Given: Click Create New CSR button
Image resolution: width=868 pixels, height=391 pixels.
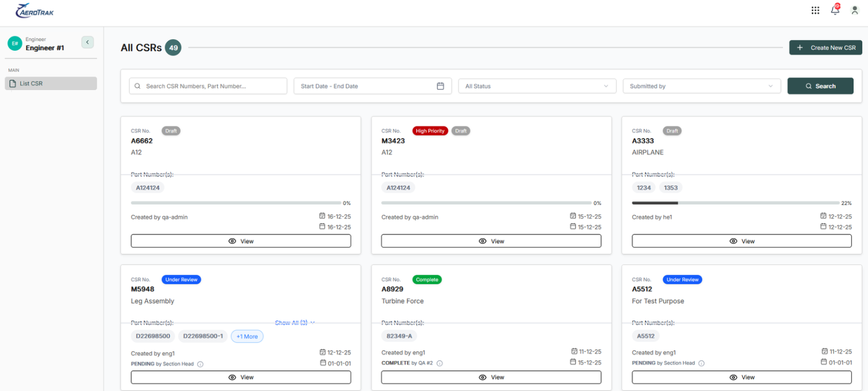Looking at the screenshot, I should [x=826, y=47].
